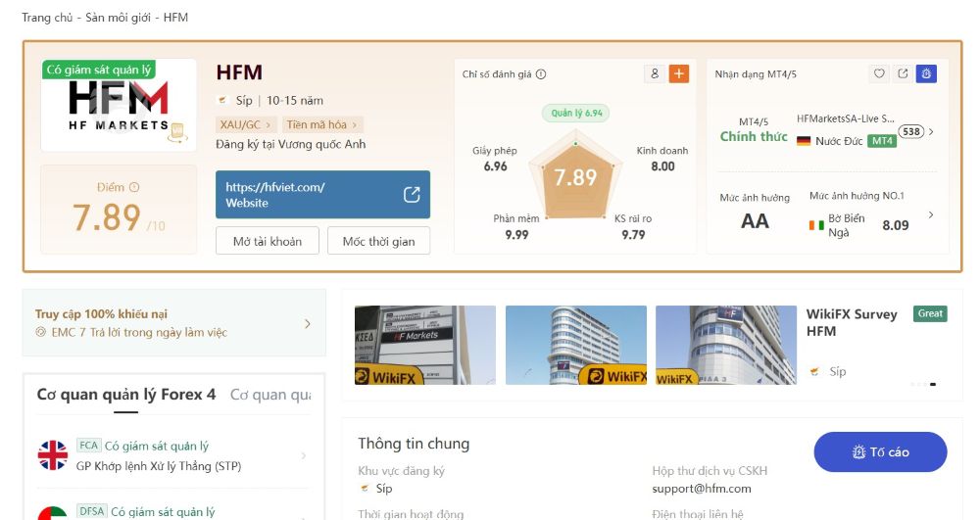Click the Quản lý 6.94 label
This screenshot has height=520, width=980.
pos(576,113)
